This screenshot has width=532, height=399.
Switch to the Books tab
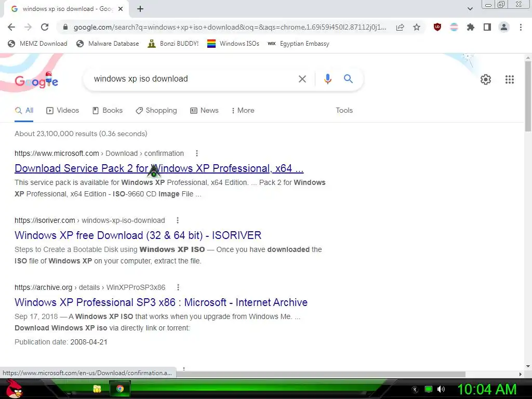tap(107, 111)
